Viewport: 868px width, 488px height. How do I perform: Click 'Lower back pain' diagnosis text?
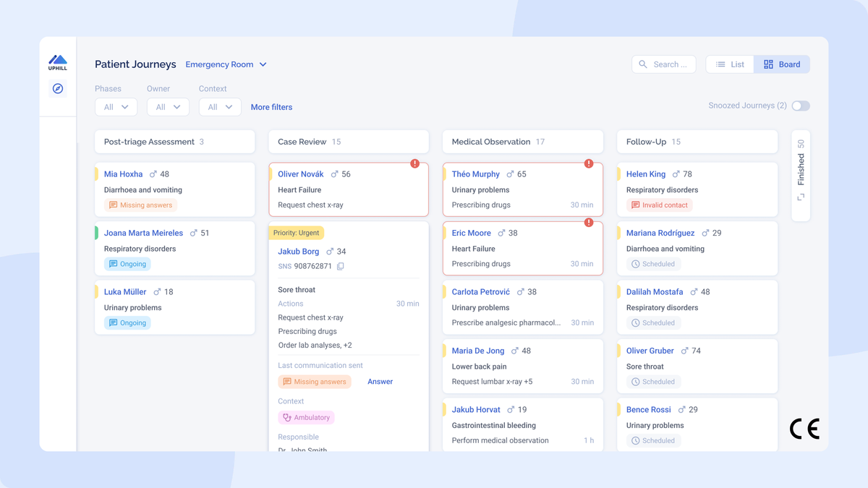pyautogui.click(x=480, y=367)
